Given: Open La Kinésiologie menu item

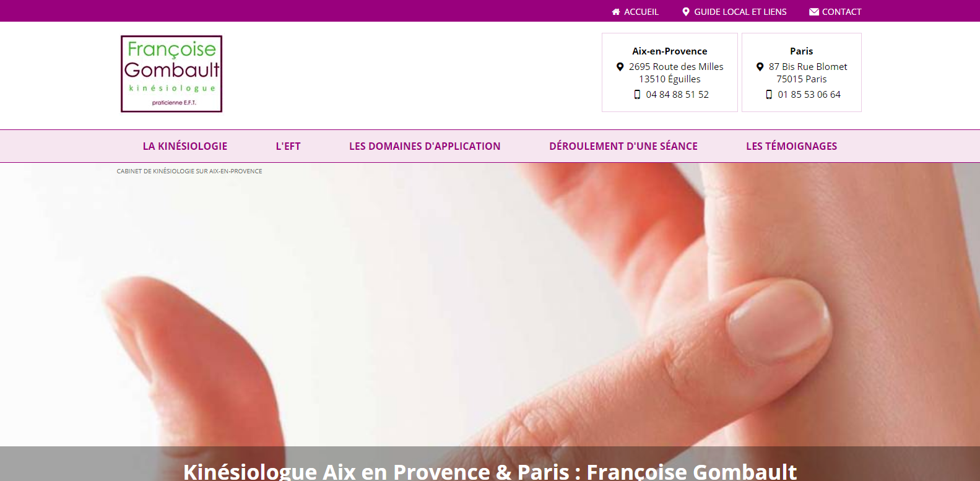Looking at the screenshot, I should [x=185, y=146].
